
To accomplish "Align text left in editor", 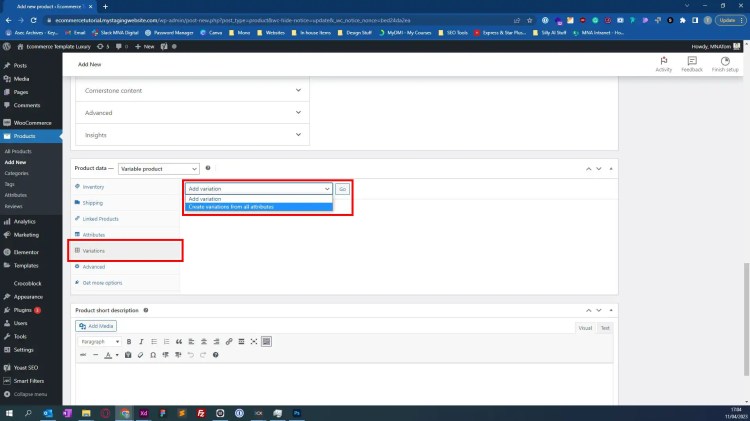I will 191,342.
